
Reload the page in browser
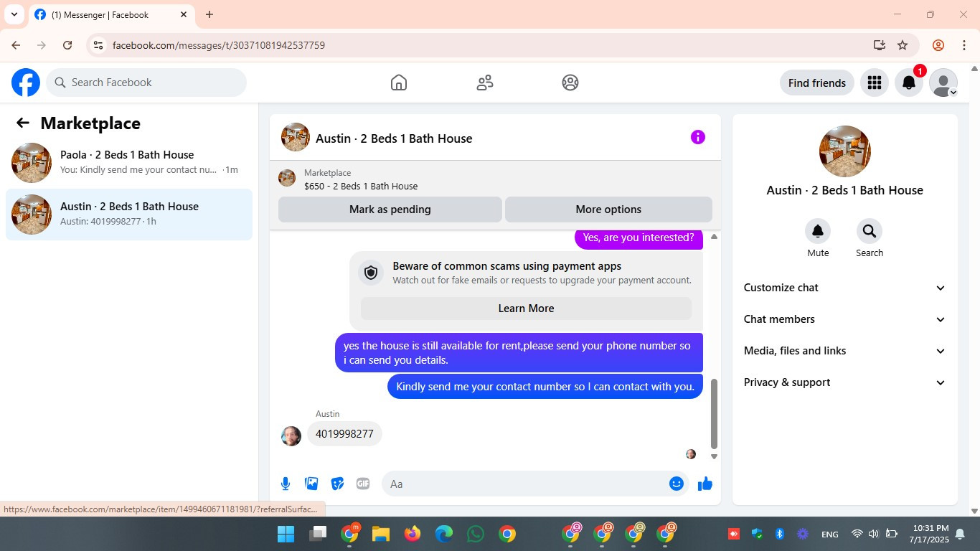click(x=67, y=45)
